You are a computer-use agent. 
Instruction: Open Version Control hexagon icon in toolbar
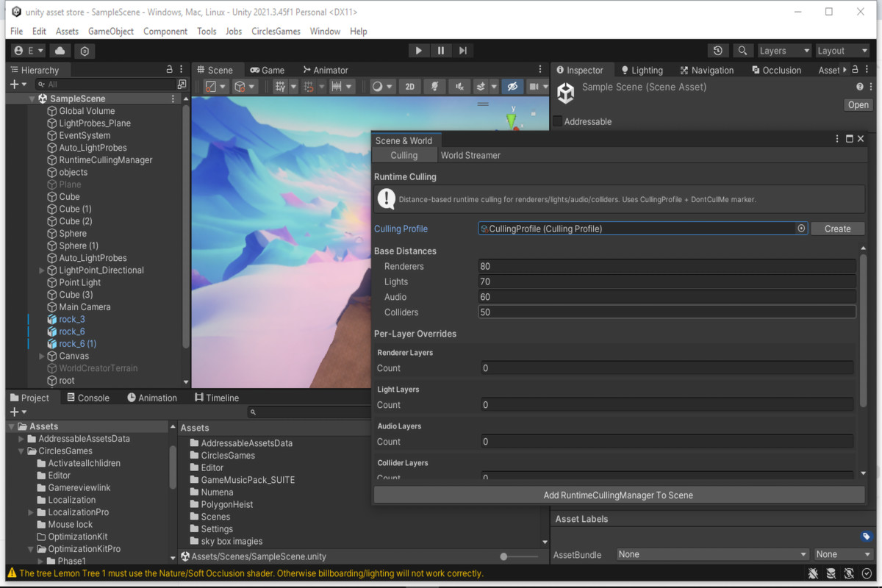85,51
